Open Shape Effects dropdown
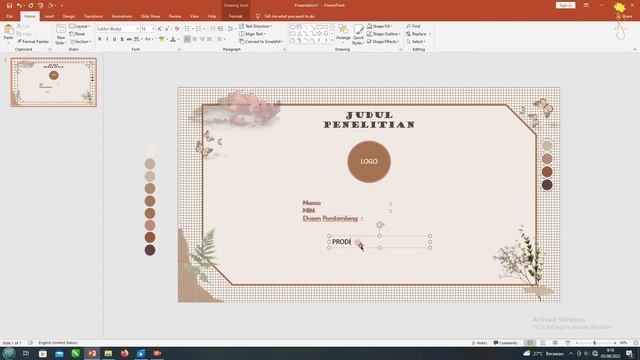640x360 pixels. click(x=383, y=42)
